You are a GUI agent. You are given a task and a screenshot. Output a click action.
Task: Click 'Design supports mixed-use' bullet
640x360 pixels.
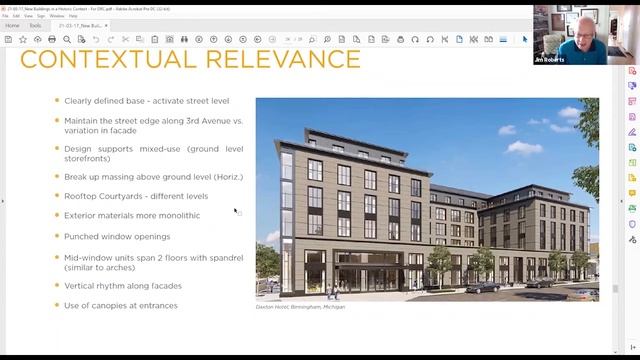click(x=153, y=153)
